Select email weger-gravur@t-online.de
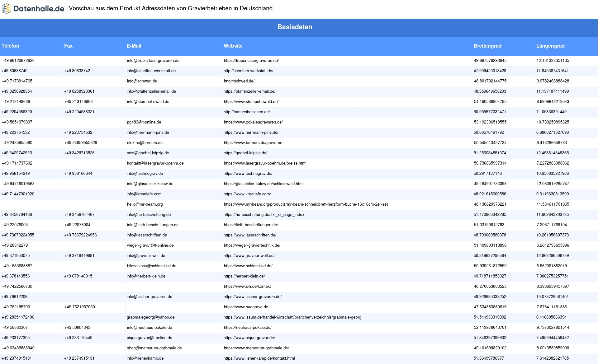 tap(150, 245)
